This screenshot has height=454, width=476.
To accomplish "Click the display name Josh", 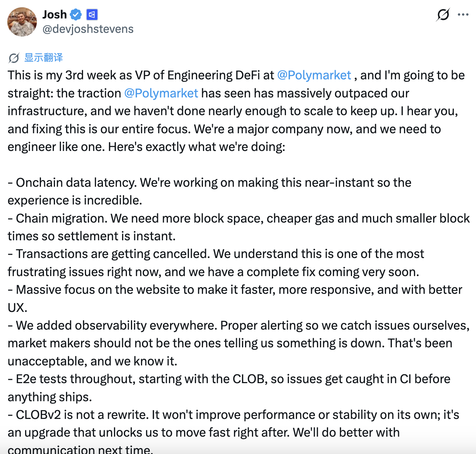I will pyautogui.click(x=55, y=15).
